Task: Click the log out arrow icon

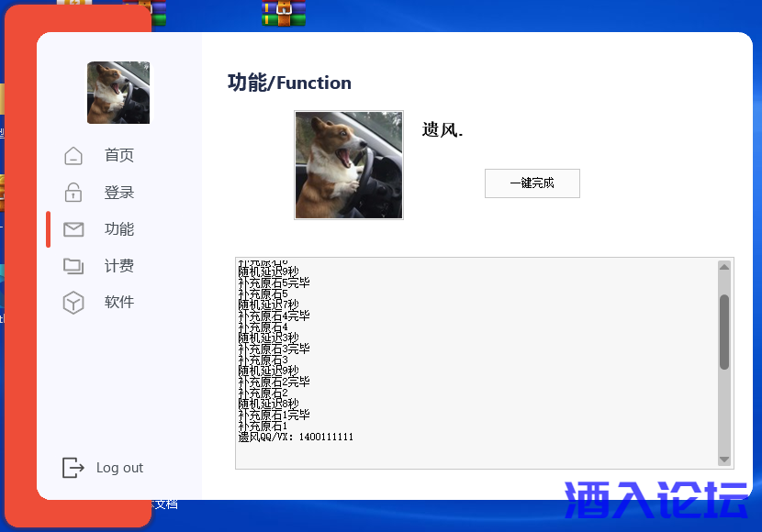Action: coord(73,468)
